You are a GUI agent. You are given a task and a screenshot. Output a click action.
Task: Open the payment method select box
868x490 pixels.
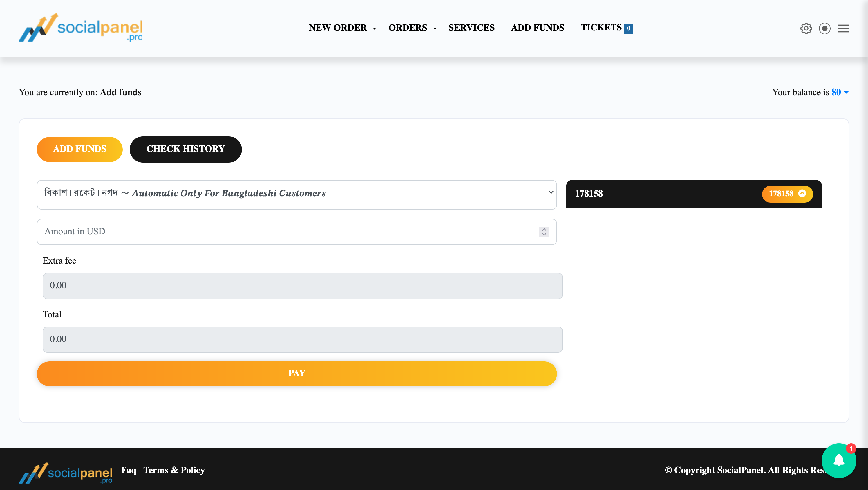(x=296, y=194)
